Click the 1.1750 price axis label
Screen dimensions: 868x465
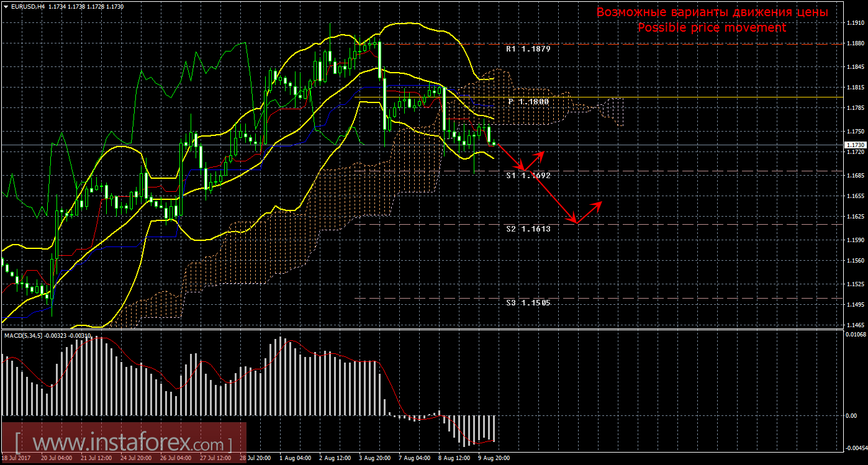tap(856, 132)
